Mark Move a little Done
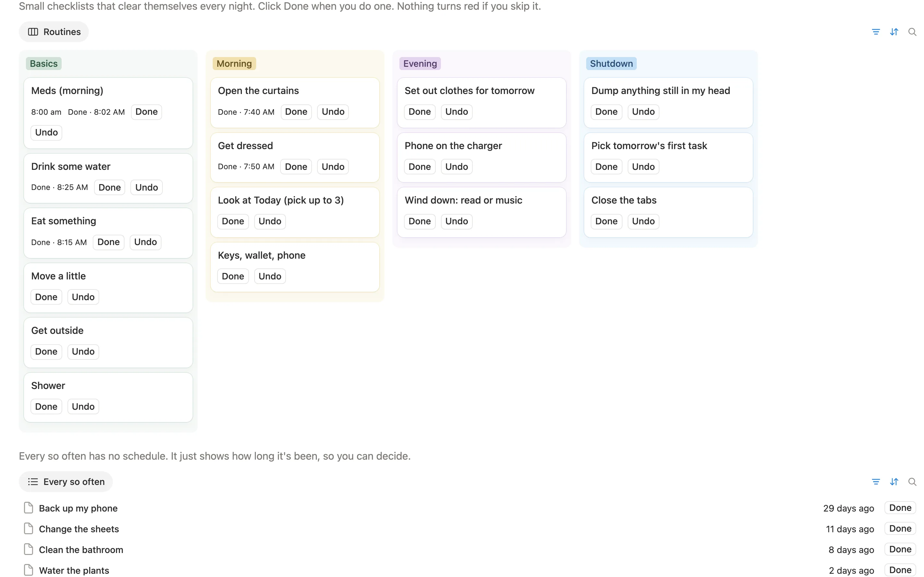The image size is (924, 577). click(x=46, y=297)
